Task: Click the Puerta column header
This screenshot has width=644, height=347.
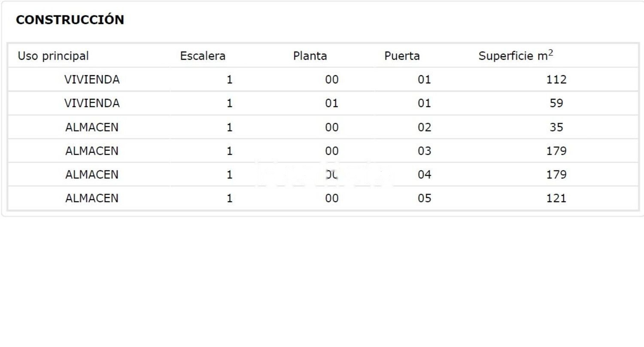Action: pyautogui.click(x=402, y=56)
